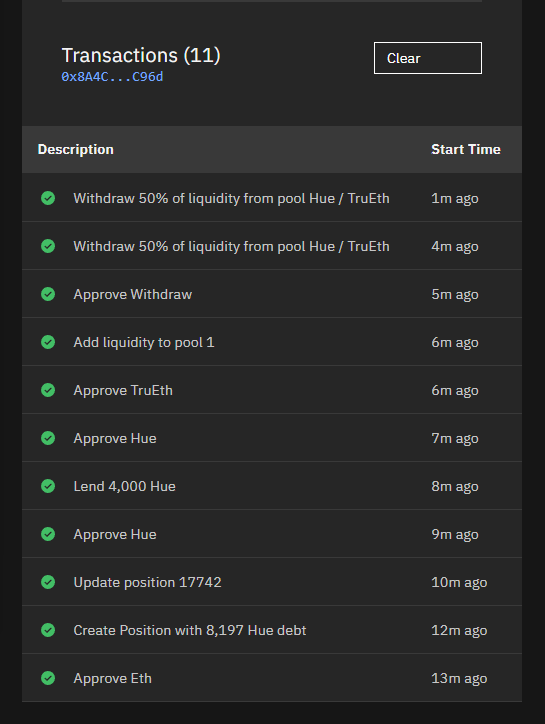
Task: Open the Lend 4,000 Hue transaction text
Action: [x=125, y=486]
